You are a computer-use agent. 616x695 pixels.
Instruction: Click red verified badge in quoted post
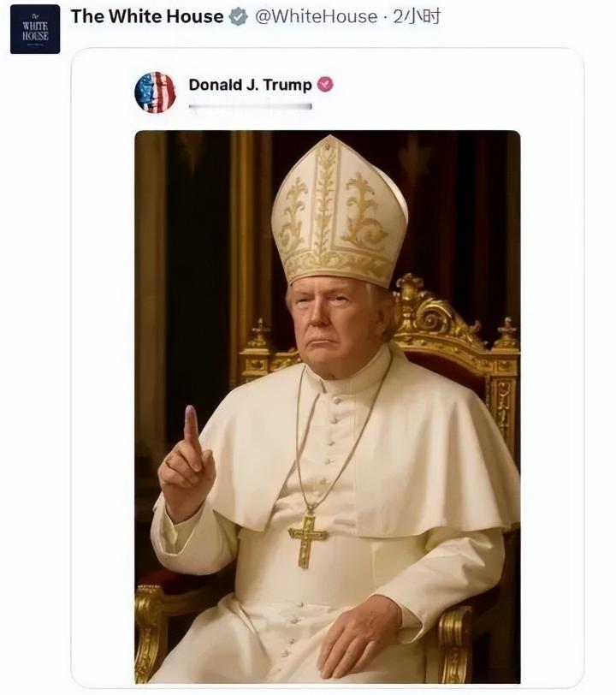[x=325, y=85]
